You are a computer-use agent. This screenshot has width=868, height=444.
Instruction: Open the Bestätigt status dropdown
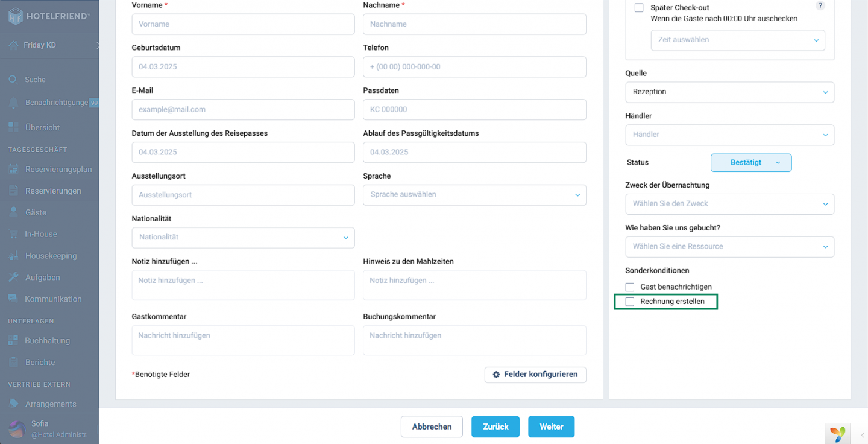(x=751, y=163)
